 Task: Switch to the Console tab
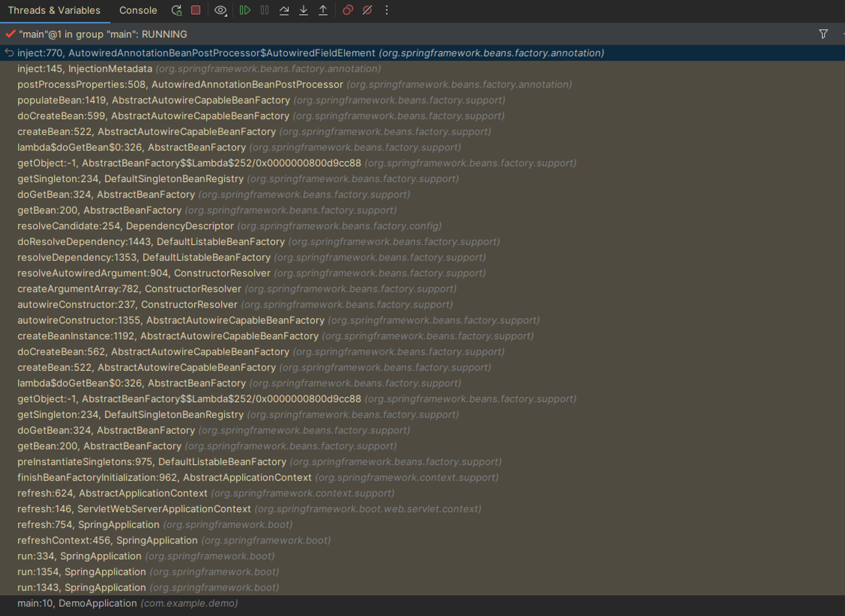point(138,11)
